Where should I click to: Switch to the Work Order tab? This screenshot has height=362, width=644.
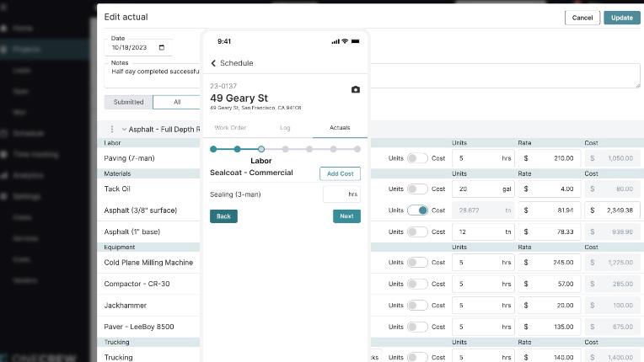[230, 128]
